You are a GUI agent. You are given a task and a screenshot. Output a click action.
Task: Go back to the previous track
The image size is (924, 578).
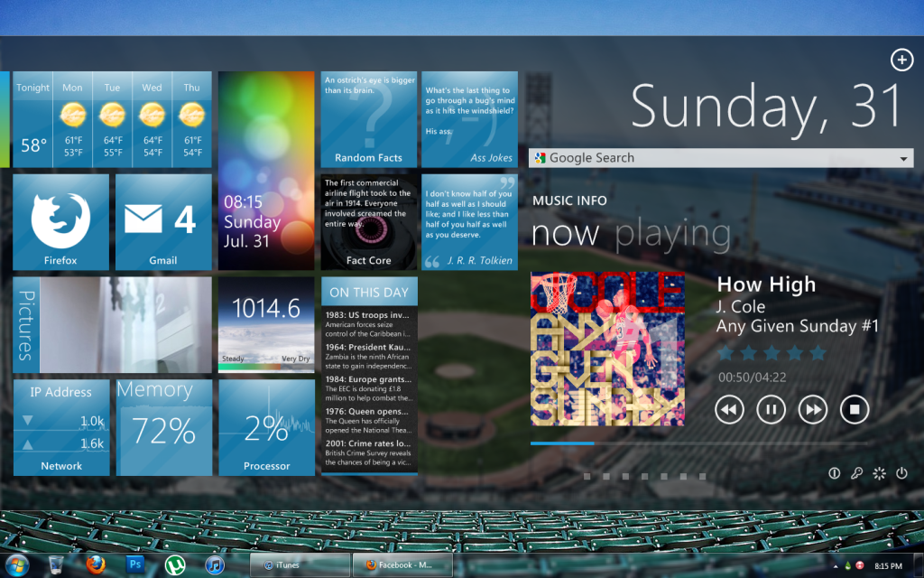(x=729, y=409)
